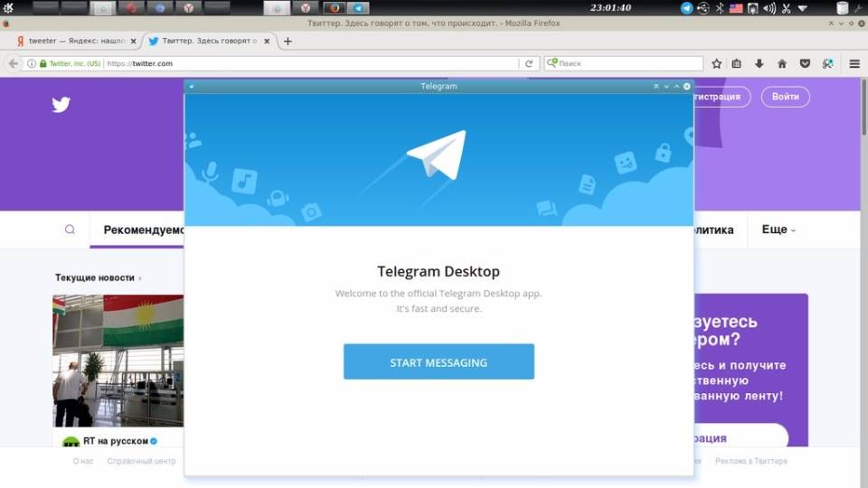Open the Справочный центр footer link
Viewport: 868px width, 488px height.
coord(141,461)
